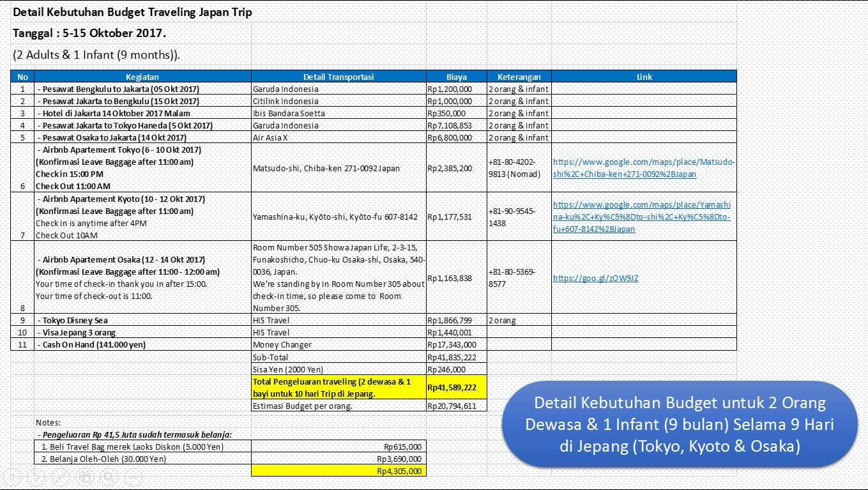The width and height of the screenshot is (868, 490).
Task: Click the 'Rp246,000' value
Action: pyautogui.click(x=456, y=369)
